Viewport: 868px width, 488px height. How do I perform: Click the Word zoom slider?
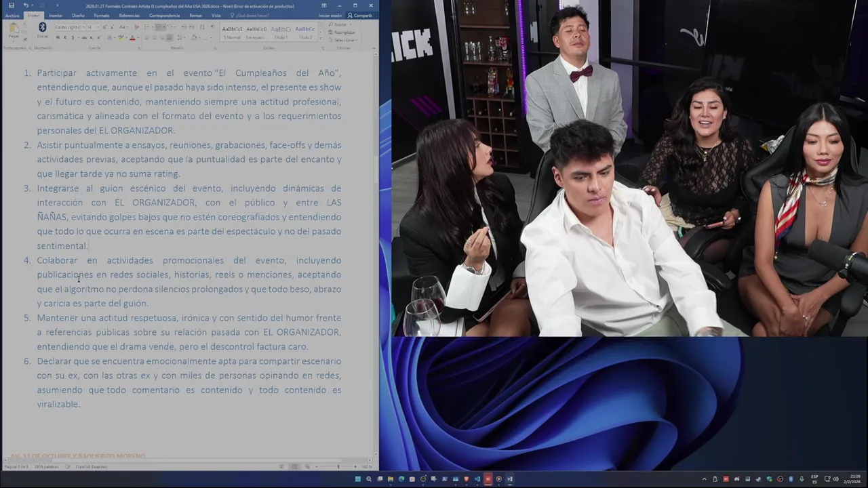[338, 467]
